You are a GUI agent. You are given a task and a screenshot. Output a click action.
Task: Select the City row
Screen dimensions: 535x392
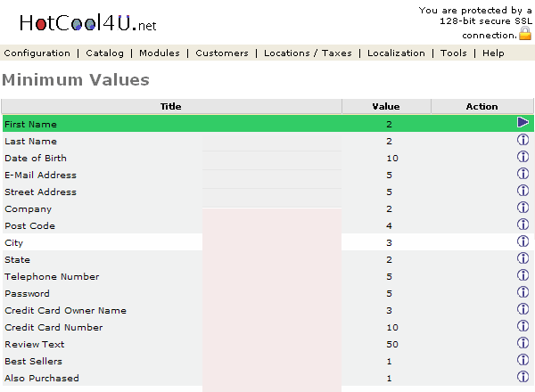click(13, 242)
